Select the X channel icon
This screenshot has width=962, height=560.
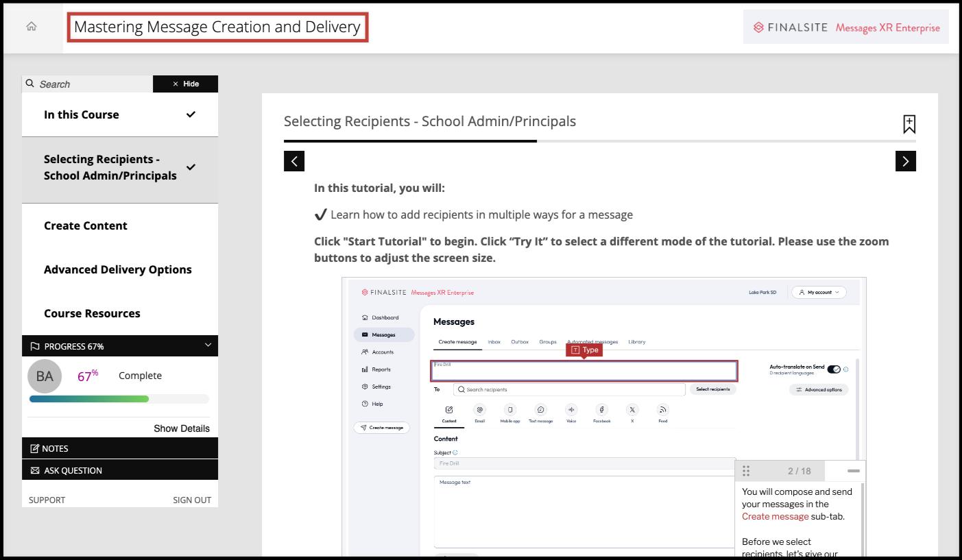point(632,410)
